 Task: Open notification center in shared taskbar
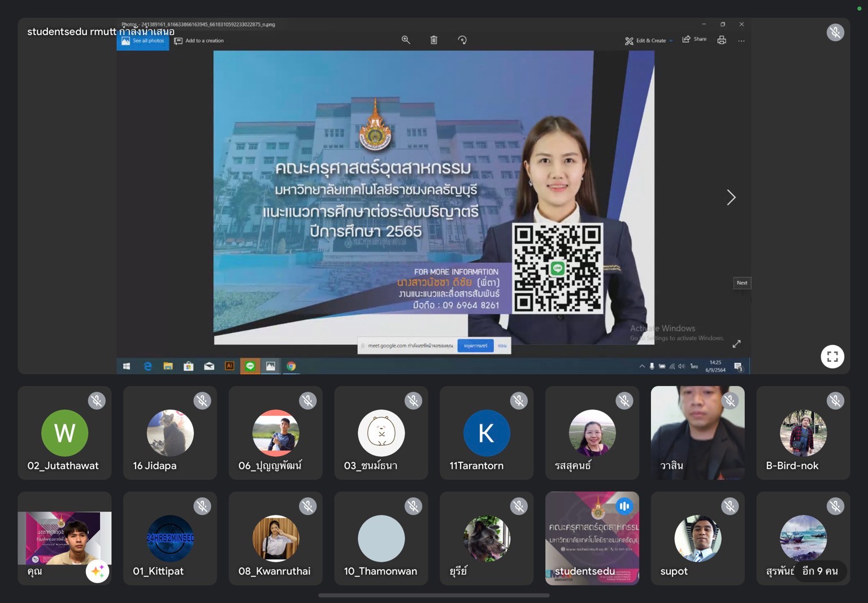[738, 367]
